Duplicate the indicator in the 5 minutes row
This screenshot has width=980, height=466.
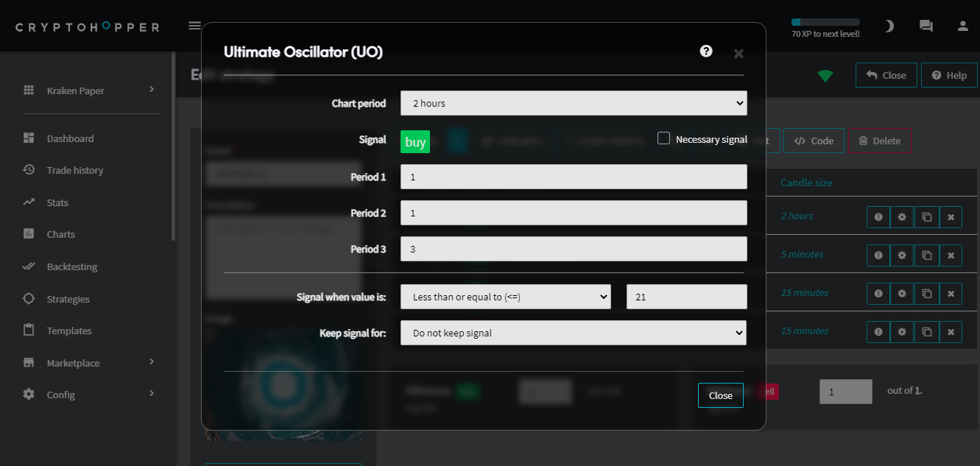click(927, 255)
